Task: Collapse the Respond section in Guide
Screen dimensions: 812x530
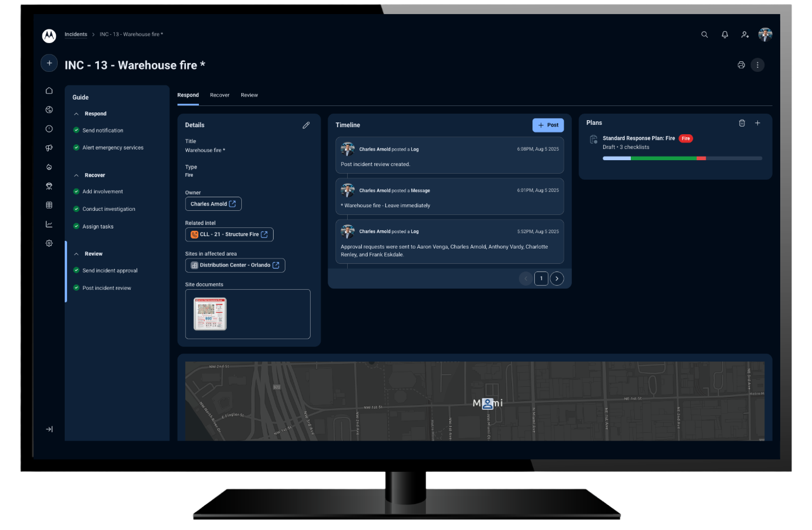Action: [x=76, y=114]
